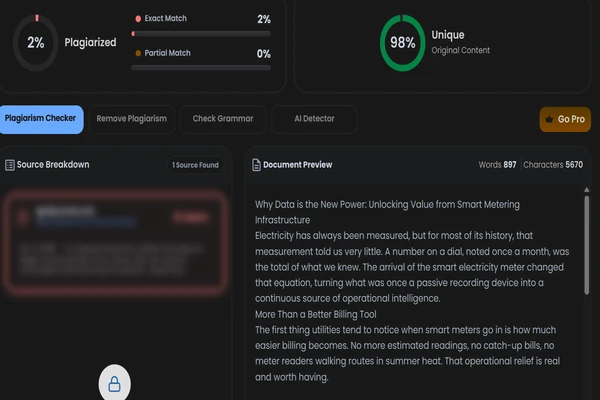Click the document preview scrollbar thumb

point(587,245)
